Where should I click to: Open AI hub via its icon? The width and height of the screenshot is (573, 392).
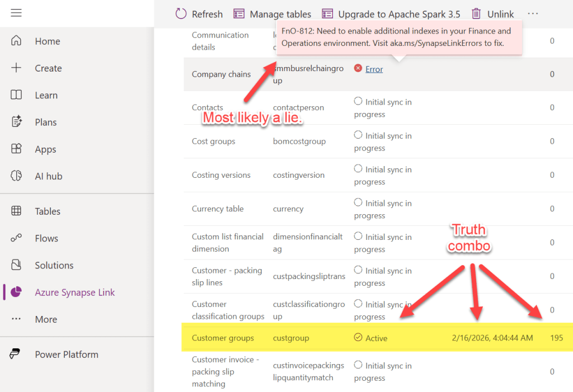coord(16,176)
